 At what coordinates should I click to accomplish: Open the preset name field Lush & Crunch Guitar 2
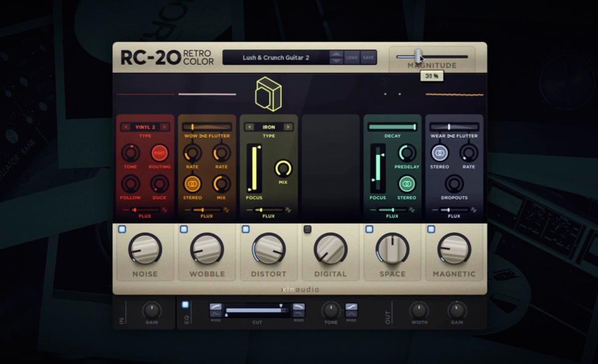pos(276,57)
